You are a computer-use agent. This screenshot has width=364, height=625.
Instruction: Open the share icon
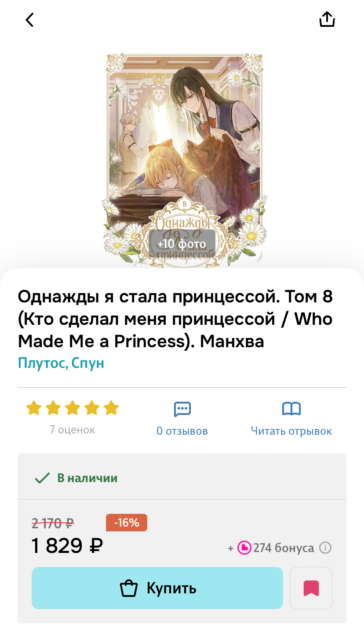click(x=327, y=19)
